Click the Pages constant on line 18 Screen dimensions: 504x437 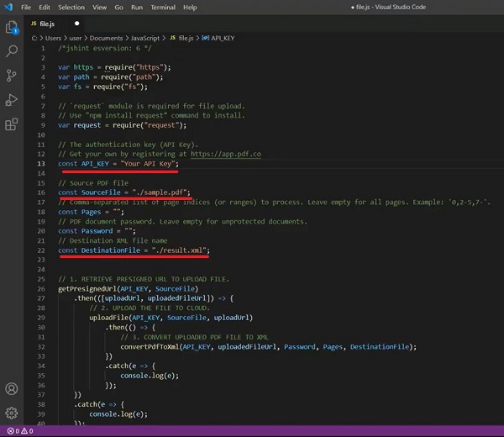[91, 212]
